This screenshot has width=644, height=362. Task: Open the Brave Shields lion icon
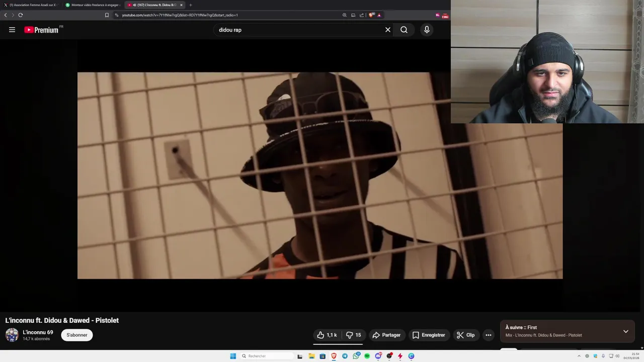(x=371, y=15)
